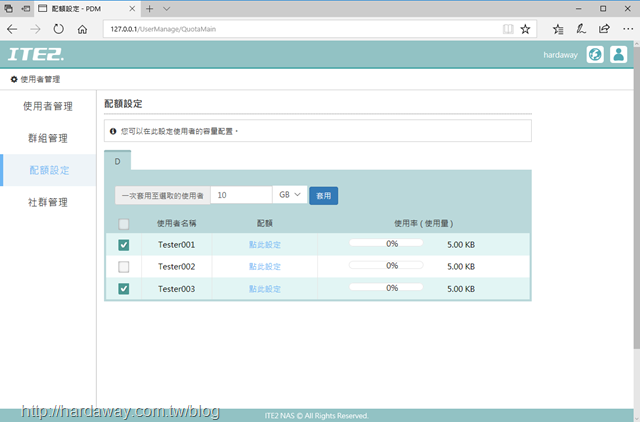Viewport: 640px width, 422px height.
Task: Open the user profile icon in header
Action: 618,55
